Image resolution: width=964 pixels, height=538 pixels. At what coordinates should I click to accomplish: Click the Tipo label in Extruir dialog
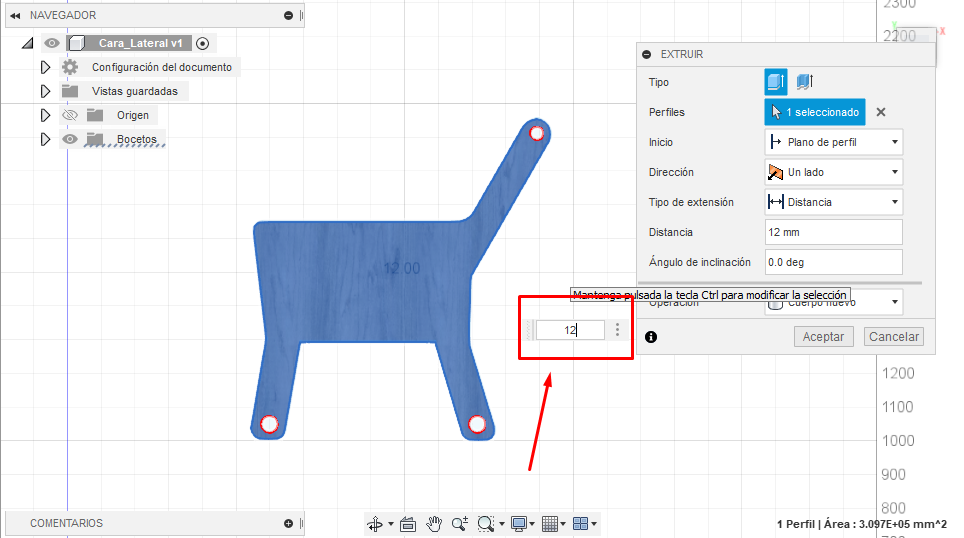[x=658, y=82]
